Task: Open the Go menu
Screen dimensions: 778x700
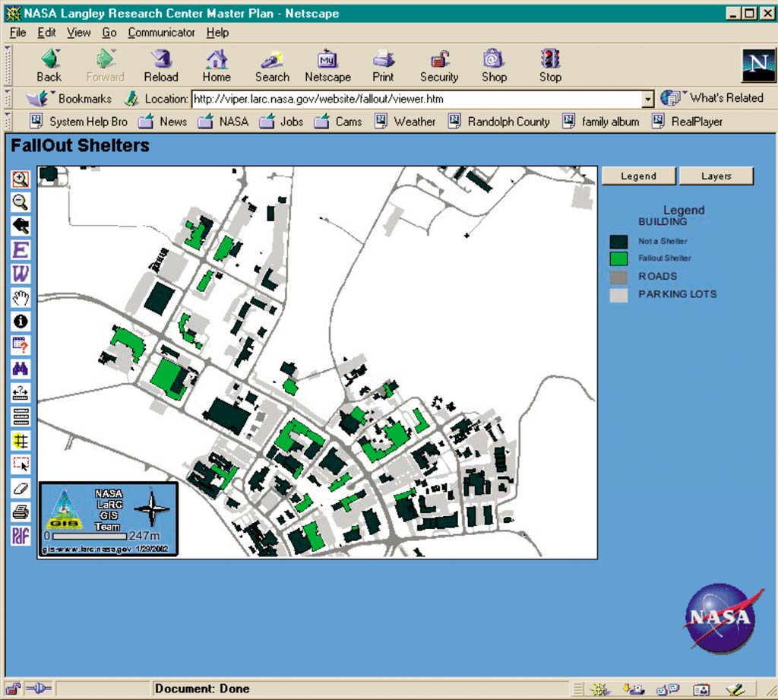Action: [109, 33]
